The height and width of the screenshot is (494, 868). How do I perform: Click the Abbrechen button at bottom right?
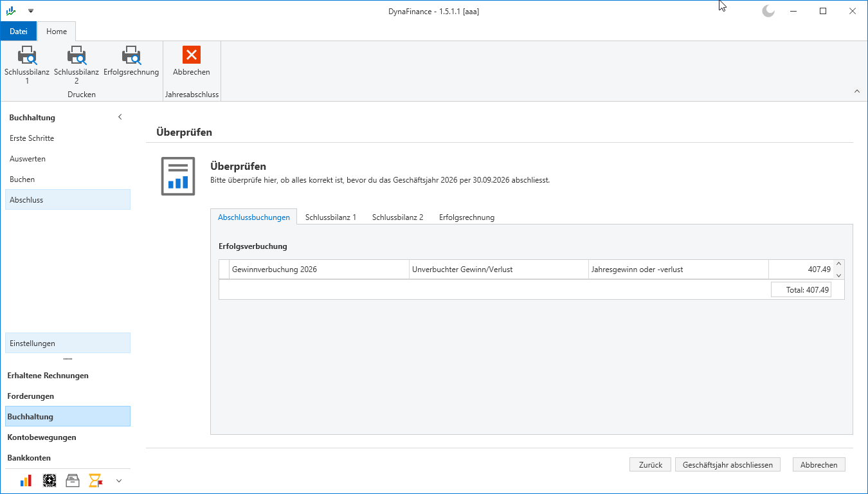pos(819,464)
